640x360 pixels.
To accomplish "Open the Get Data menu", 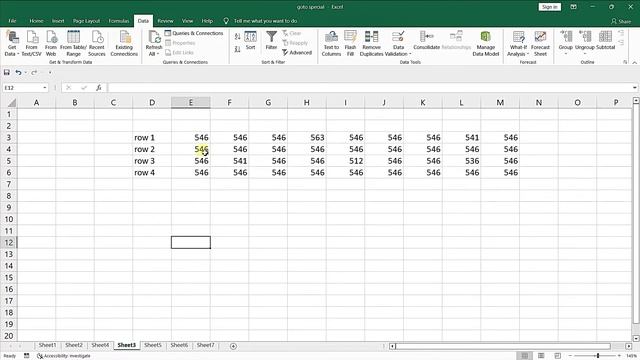I will tap(12, 43).
